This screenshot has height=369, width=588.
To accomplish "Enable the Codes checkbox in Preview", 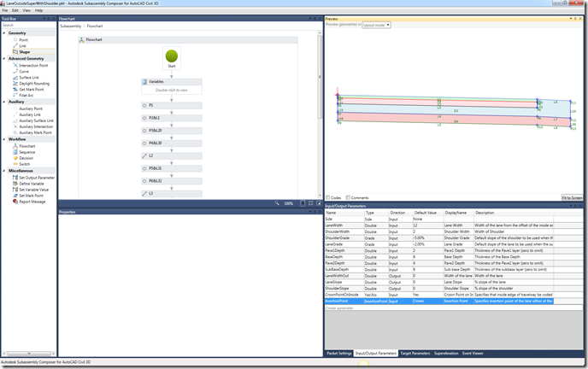I will (x=328, y=197).
